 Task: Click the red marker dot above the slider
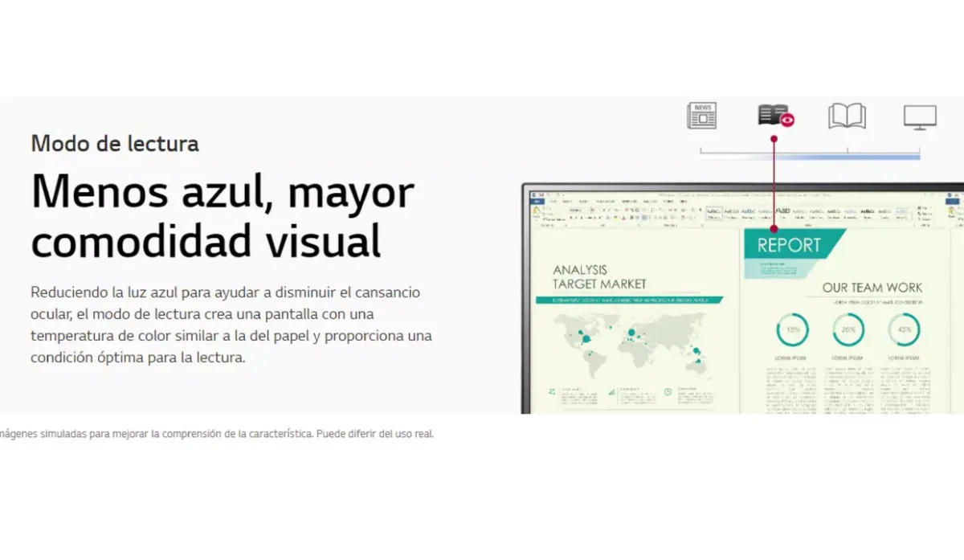(x=774, y=139)
